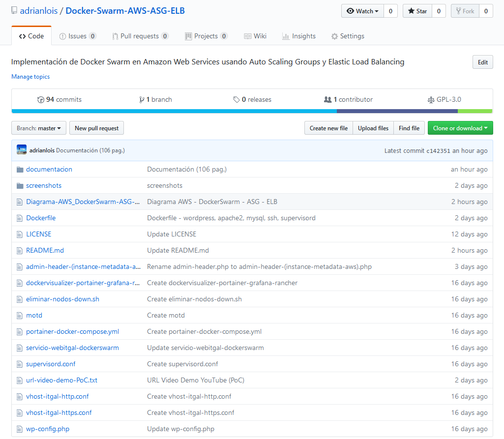This screenshot has height=439, width=504.
Task: Open the screenshots folder
Action: [44, 186]
